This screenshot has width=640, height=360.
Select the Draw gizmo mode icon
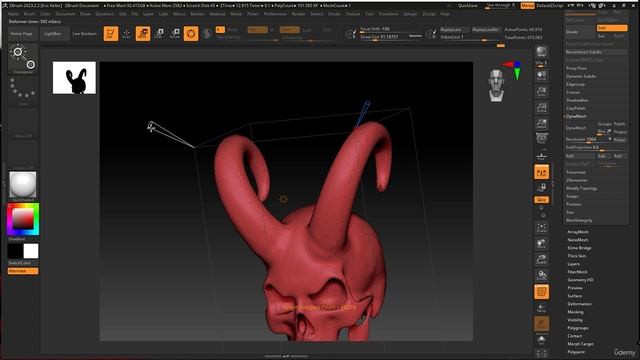click(x=127, y=33)
